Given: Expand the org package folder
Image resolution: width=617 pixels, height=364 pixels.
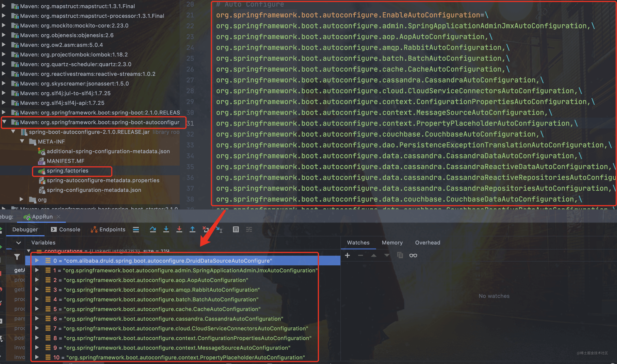Looking at the screenshot, I should coord(22,199).
